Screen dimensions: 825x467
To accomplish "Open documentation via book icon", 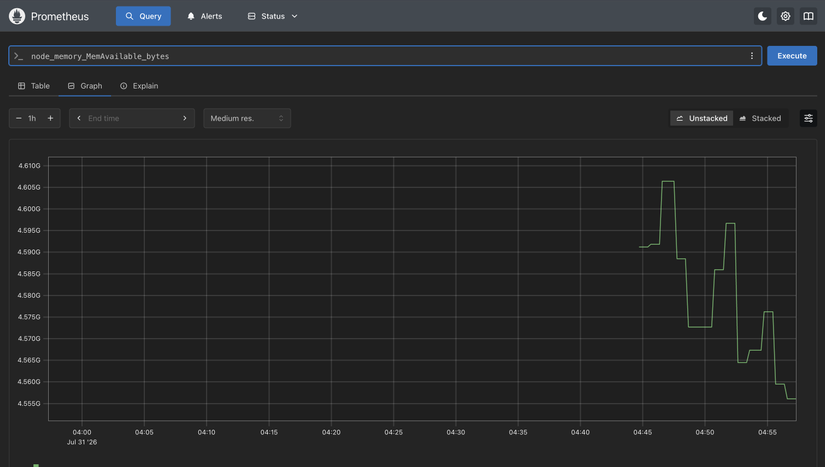I will [x=808, y=16].
